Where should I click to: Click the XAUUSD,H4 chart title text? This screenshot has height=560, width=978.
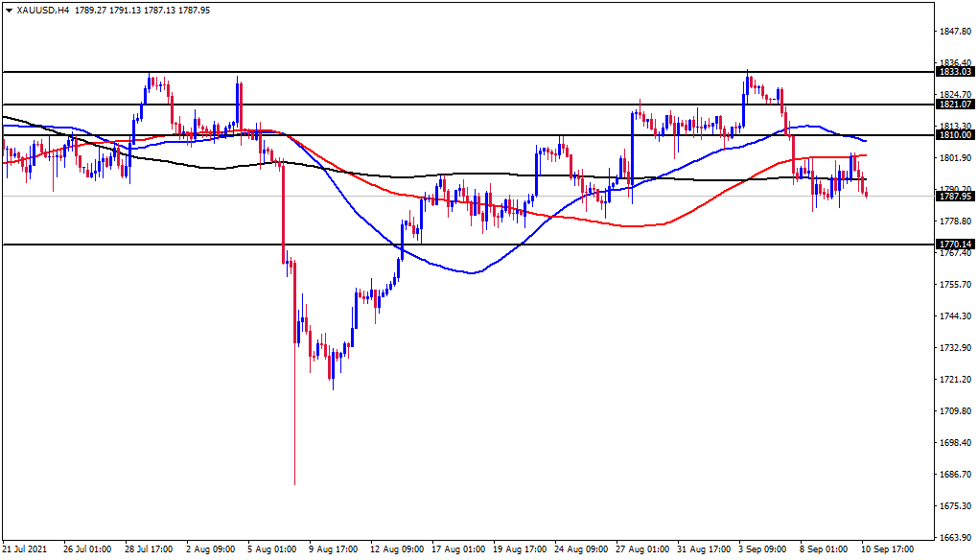coord(42,10)
